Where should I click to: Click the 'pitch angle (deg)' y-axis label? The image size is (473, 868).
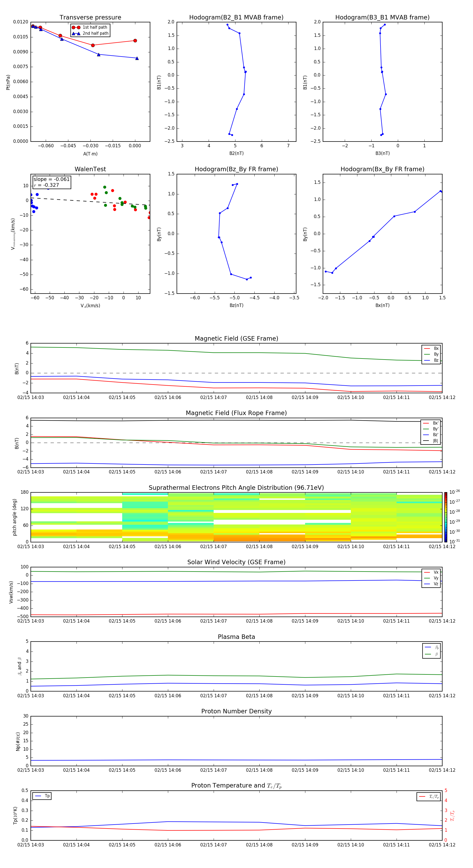coord(14,517)
